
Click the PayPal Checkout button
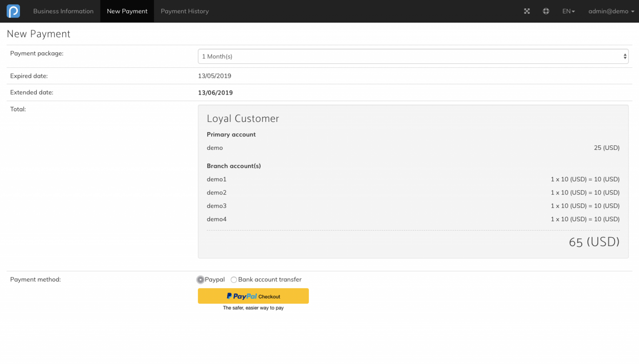tap(253, 296)
